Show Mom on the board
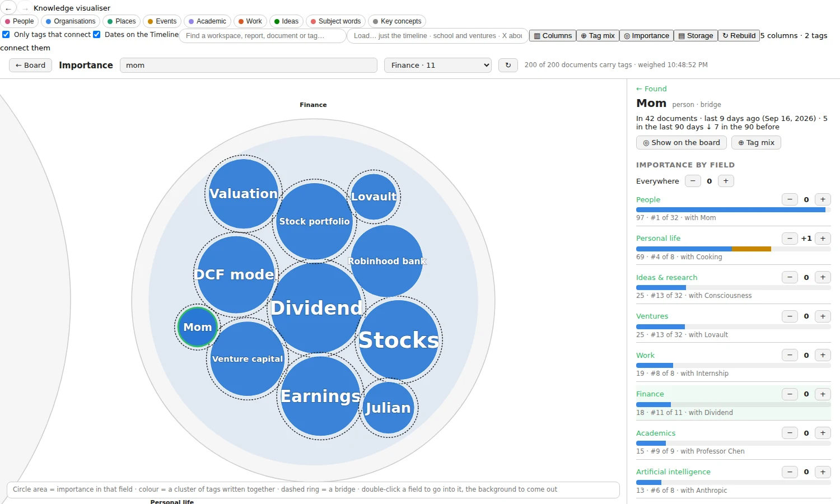 tap(682, 143)
